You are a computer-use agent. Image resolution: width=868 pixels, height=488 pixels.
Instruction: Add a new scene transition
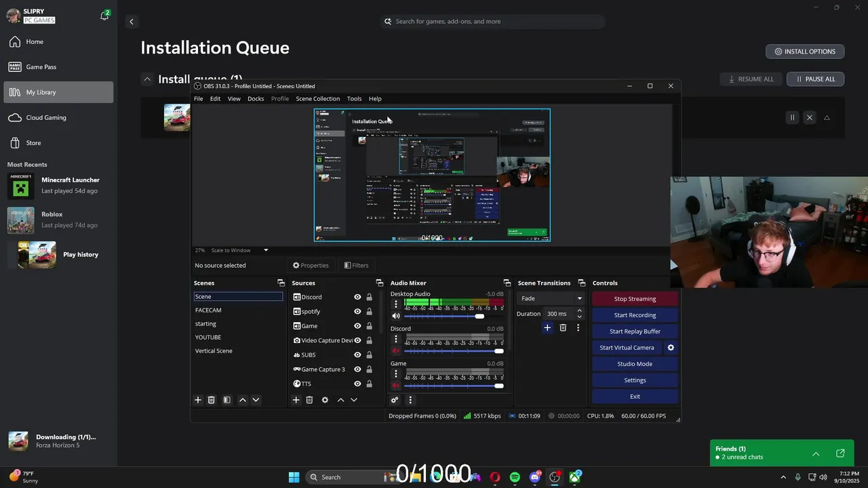coord(547,327)
